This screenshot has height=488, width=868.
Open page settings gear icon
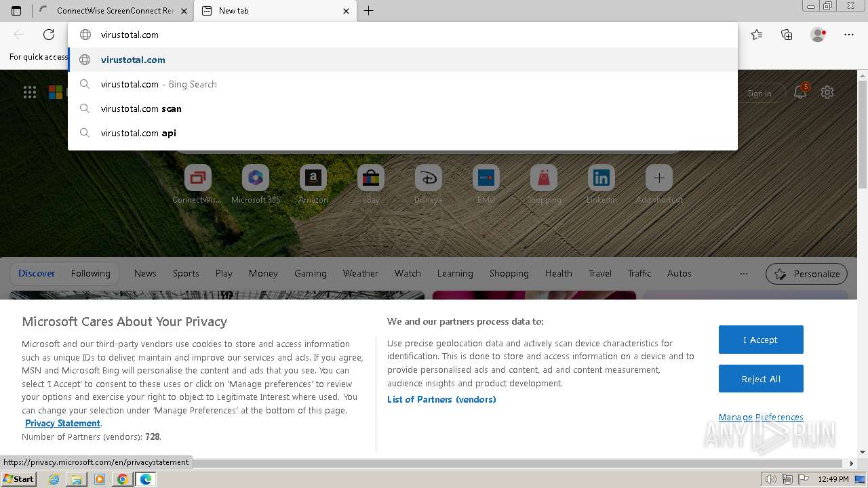(x=827, y=92)
